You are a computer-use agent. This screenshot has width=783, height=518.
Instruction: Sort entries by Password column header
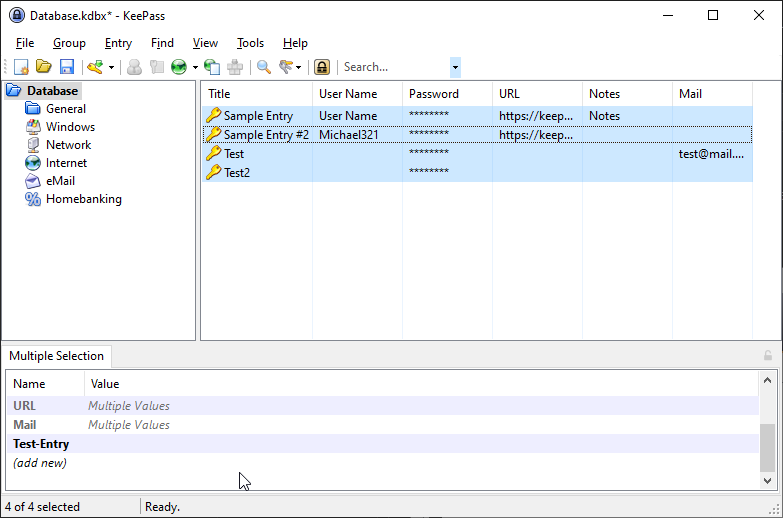tap(447, 94)
